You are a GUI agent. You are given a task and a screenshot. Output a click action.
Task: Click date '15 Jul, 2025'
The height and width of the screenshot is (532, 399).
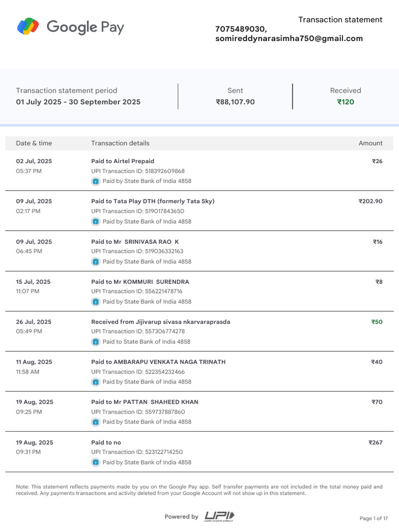[33, 282]
